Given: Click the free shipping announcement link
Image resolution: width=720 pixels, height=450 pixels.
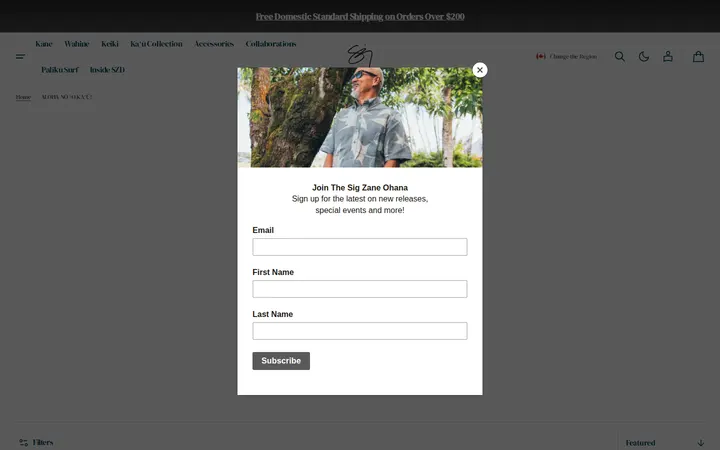Looking at the screenshot, I should 360,17.
